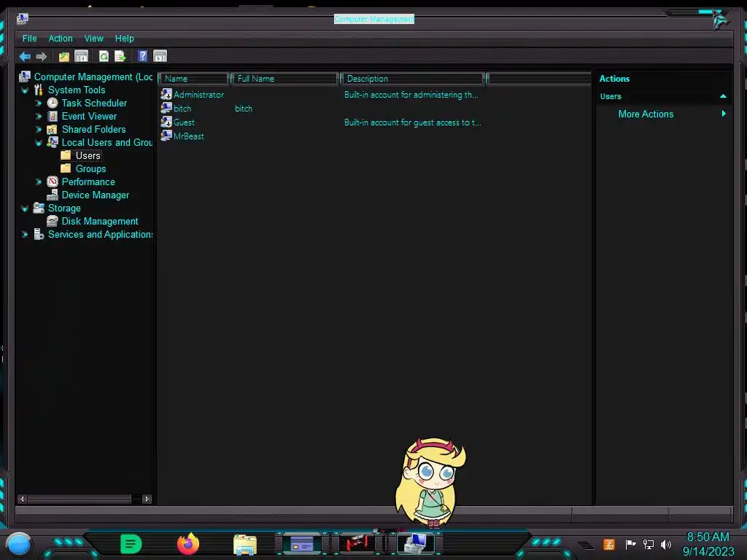Image resolution: width=747 pixels, height=560 pixels.
Task: Expand the Shared Folders node
Action: point(39,130)
